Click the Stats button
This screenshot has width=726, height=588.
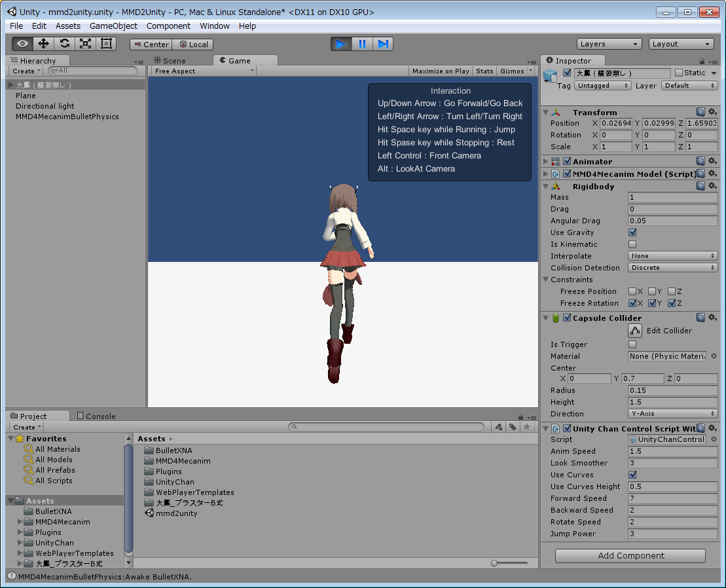click(x=484, y=71)
